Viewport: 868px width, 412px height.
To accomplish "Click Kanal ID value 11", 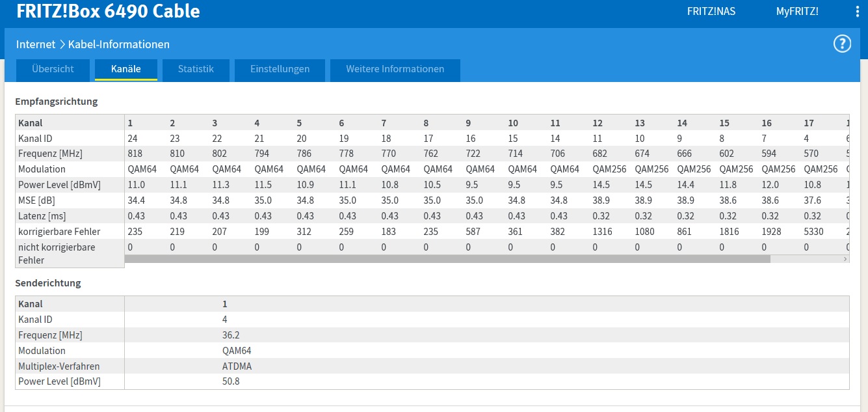I will coord(598,139).
